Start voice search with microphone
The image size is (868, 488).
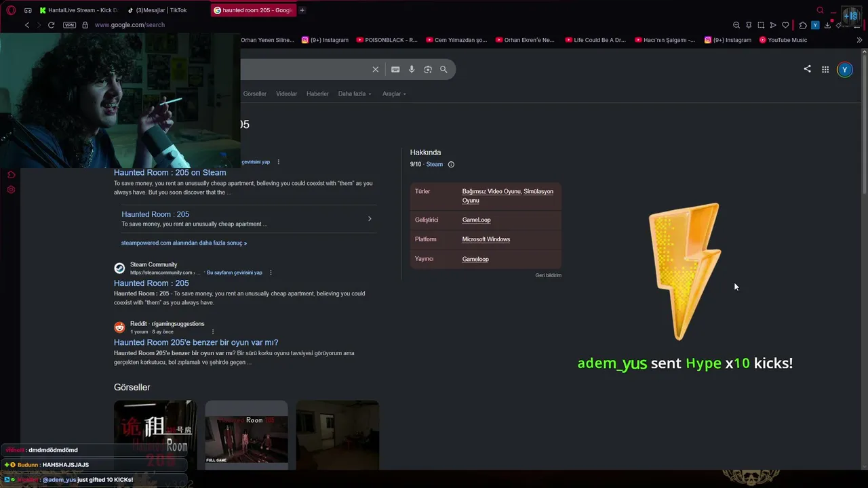tap(412, 69)
